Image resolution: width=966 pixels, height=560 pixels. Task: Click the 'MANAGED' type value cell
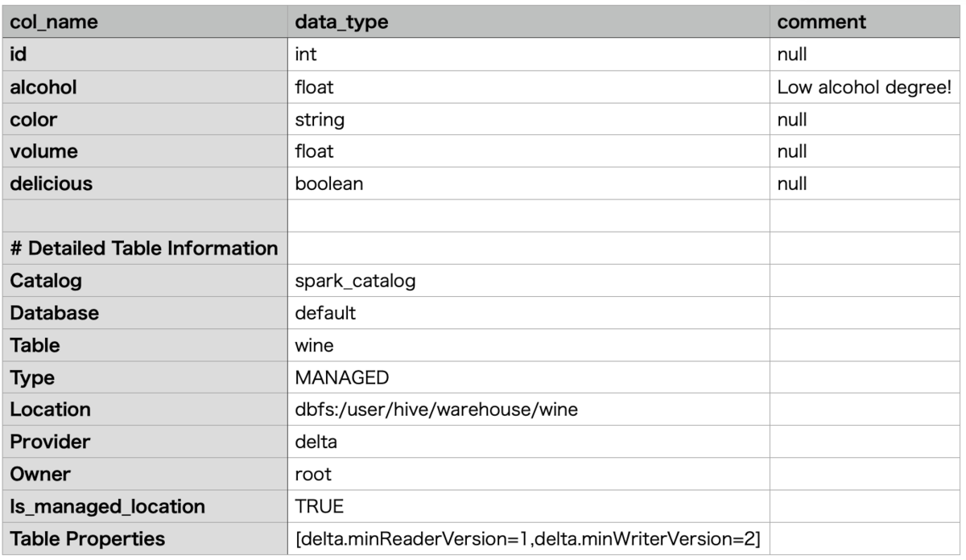point(528,377)
